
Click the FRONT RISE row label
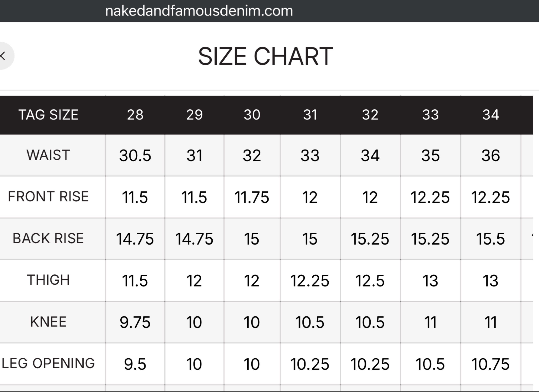pos(48,197)
